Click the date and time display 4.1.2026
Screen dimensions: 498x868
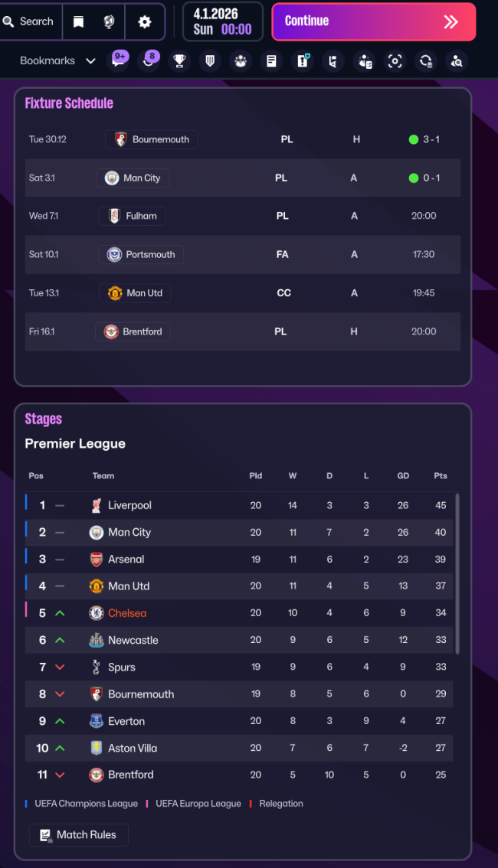(x=222, y=21)
